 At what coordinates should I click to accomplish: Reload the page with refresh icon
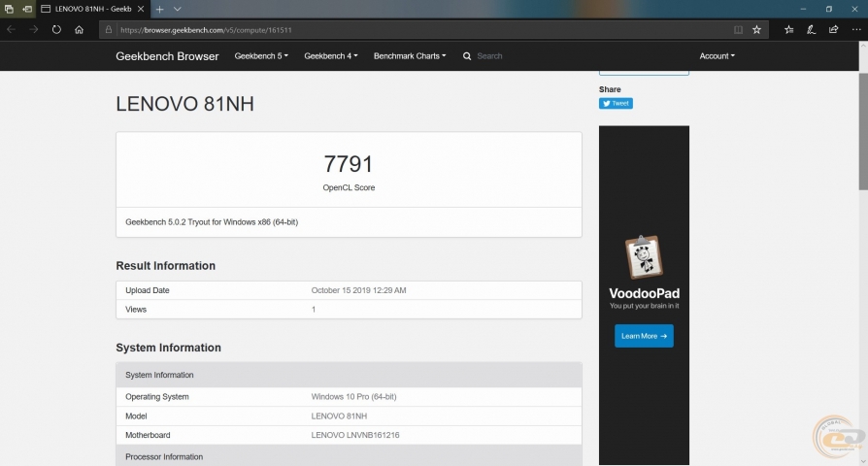tap(56, 29)
